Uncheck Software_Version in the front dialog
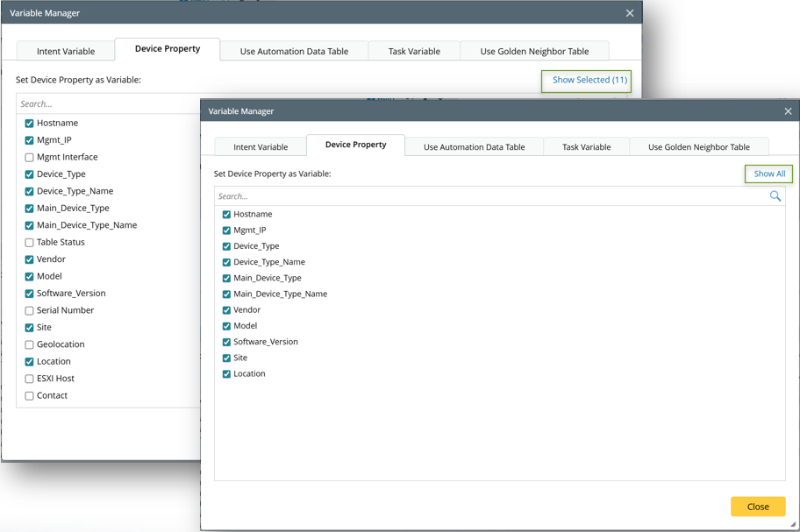The image size is (800, 532). pos(226,342)
